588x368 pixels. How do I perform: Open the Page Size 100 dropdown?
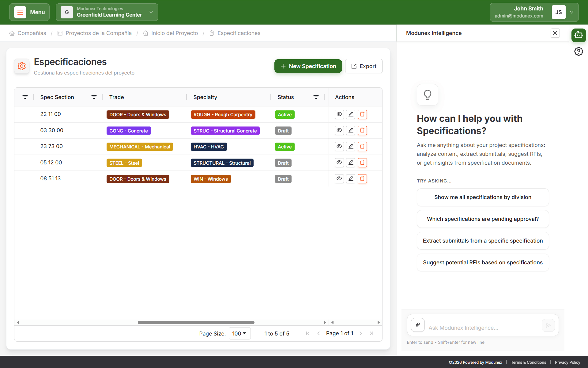239,333
